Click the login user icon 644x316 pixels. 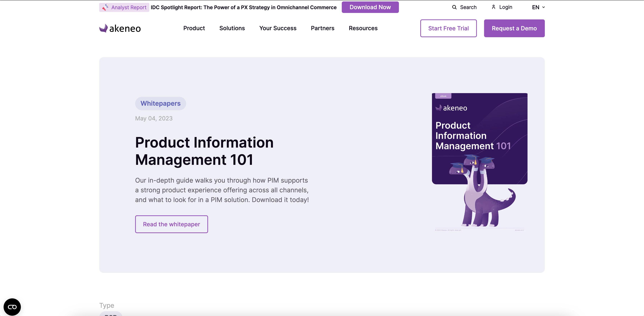pyautogui.click(x=493, y=7)
